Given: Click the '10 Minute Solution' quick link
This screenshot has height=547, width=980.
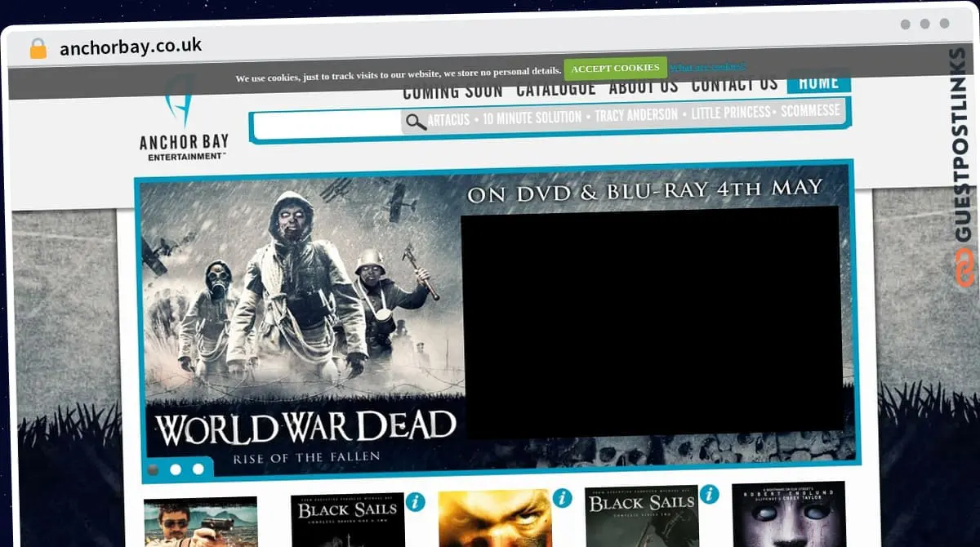Looking at the screenshot, I should 532,118.
